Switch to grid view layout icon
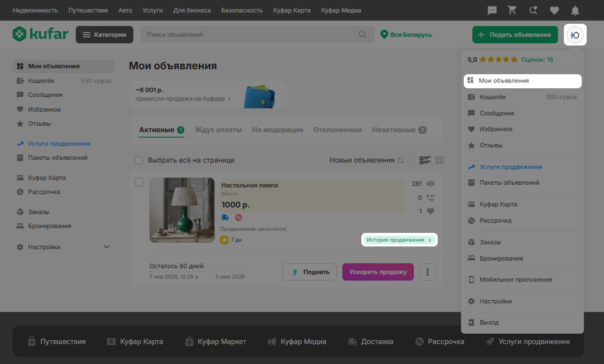The height and width of the screenshot is (364, 604). pos(439,160)
